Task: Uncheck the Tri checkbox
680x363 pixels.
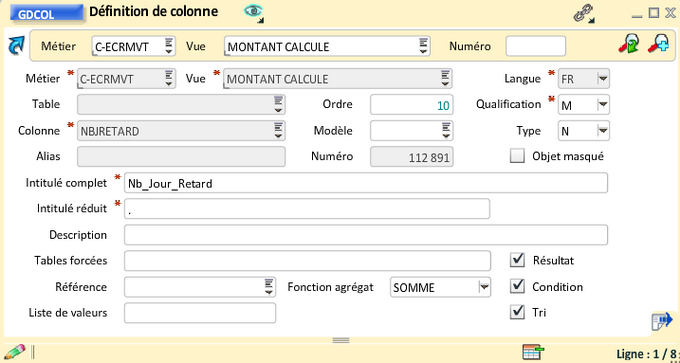Action: 517,312
